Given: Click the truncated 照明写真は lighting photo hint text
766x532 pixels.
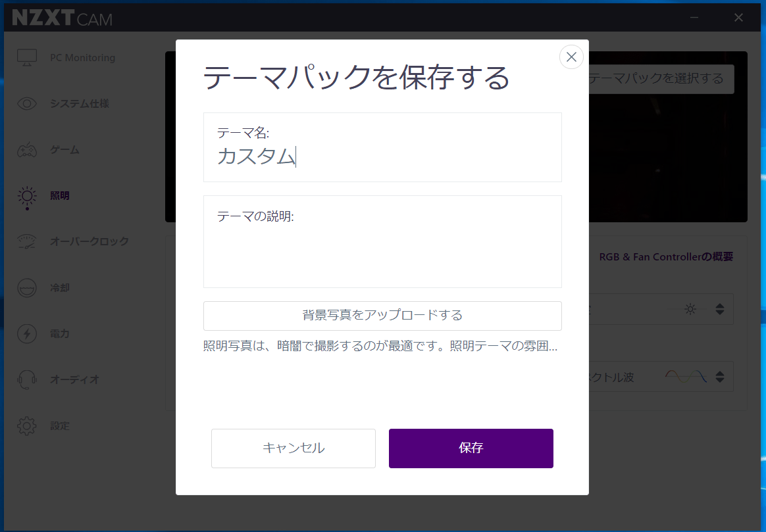Looking at the screenshot, I should [380, 346].
